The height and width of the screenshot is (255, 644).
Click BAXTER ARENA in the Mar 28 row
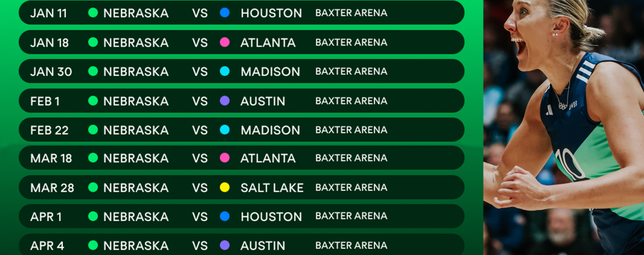point(351,187)
